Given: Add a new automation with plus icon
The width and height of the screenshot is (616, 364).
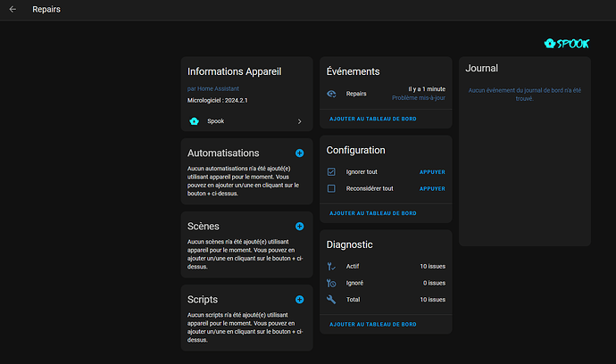Looking at the screenshot, I should coord(299,153).
